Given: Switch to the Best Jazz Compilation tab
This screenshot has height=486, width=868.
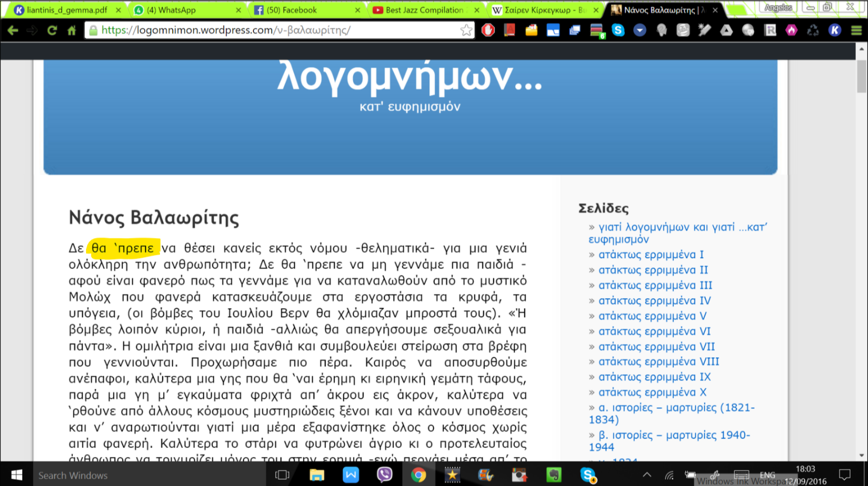Looking at the screenshot, I should (x=424, y=10).
